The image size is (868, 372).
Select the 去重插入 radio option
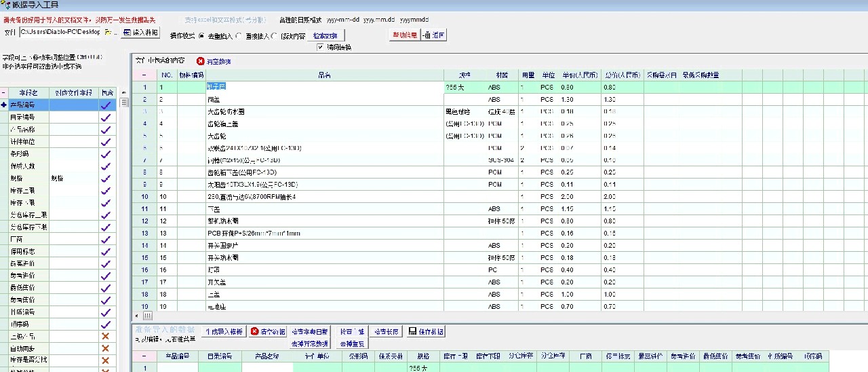click(201, 36)
